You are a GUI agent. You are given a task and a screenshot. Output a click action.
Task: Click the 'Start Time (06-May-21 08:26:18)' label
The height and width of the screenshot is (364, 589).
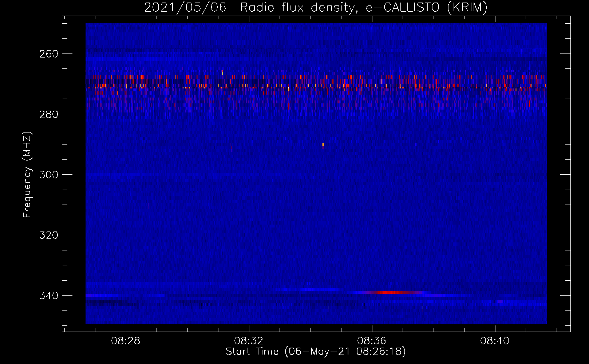(316, 352)
